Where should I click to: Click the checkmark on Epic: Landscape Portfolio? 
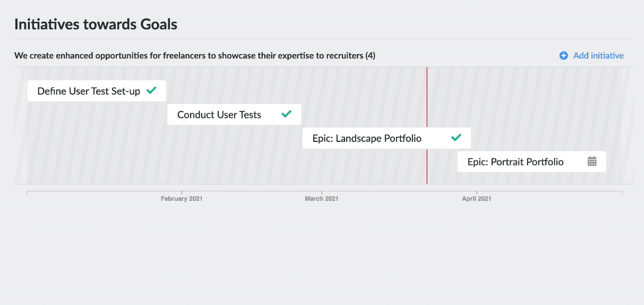[x=456, y=138]
